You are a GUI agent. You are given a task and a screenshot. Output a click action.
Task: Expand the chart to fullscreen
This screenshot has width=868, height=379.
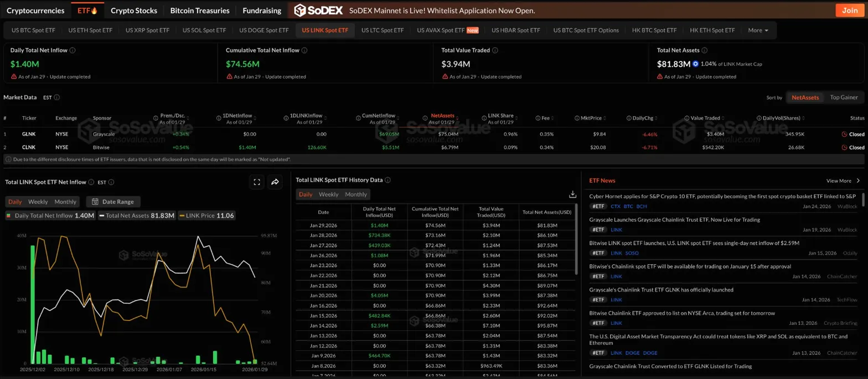point(256,182)
